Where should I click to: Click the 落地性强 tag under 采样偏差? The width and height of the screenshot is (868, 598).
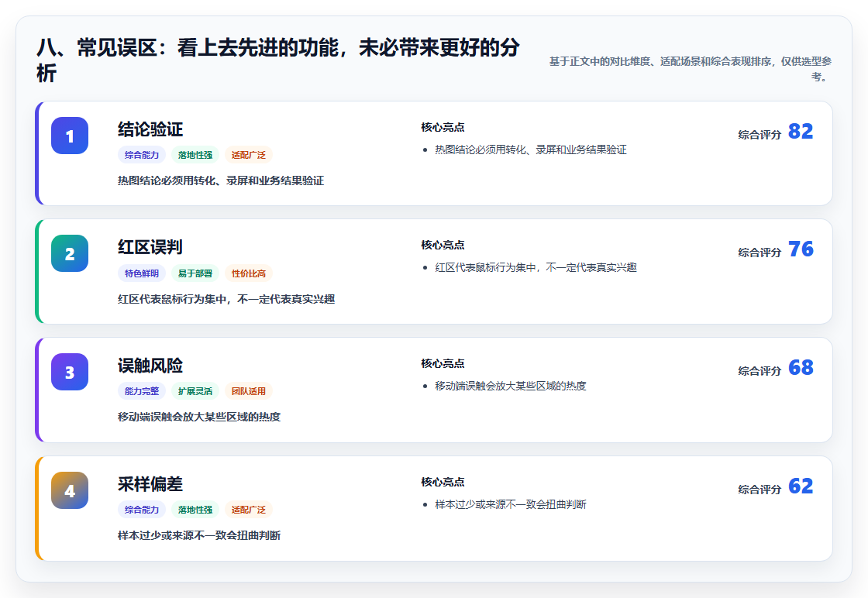[x=195, y=510]
